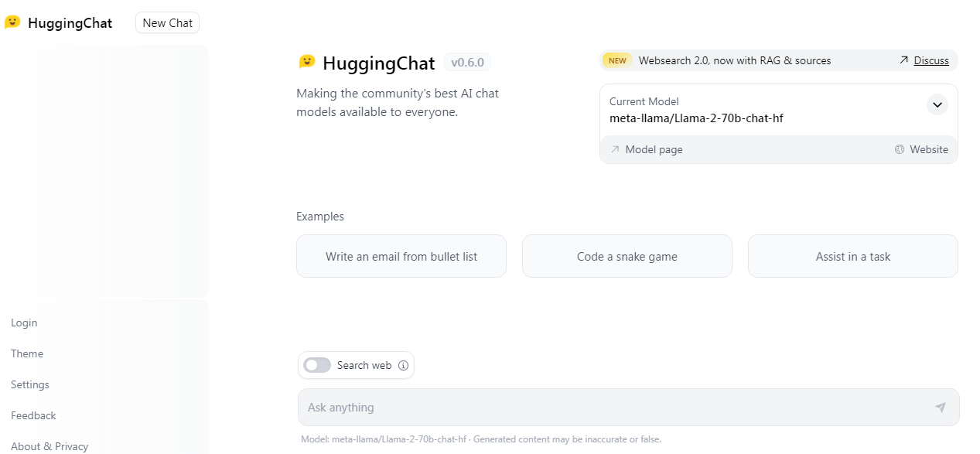Open About & Privacy link

pyautogui.click(x=50, y=446)
